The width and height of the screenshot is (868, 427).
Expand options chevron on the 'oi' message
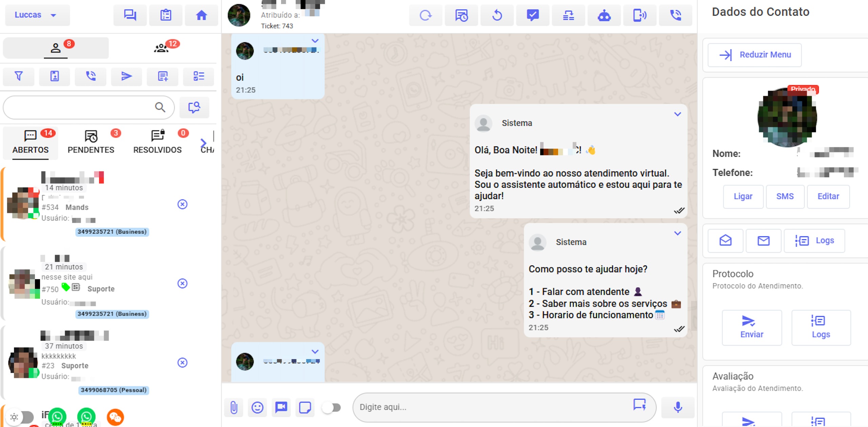(x=315, y=41)
